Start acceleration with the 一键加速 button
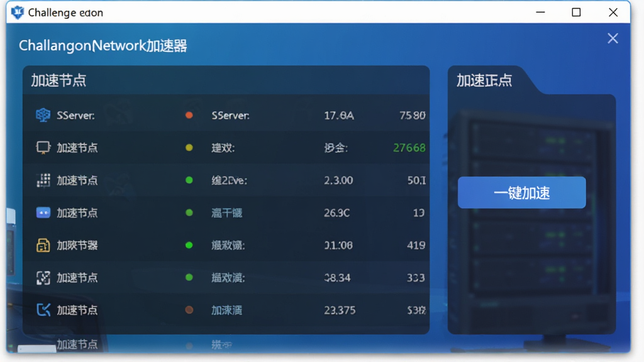This screenshot has width=644, height=362. click(x=521, y=192)
